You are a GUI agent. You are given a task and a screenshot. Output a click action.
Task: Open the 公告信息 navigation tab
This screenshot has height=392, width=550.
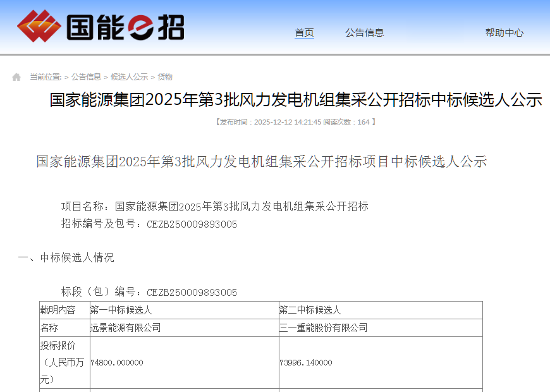point(364,33)
